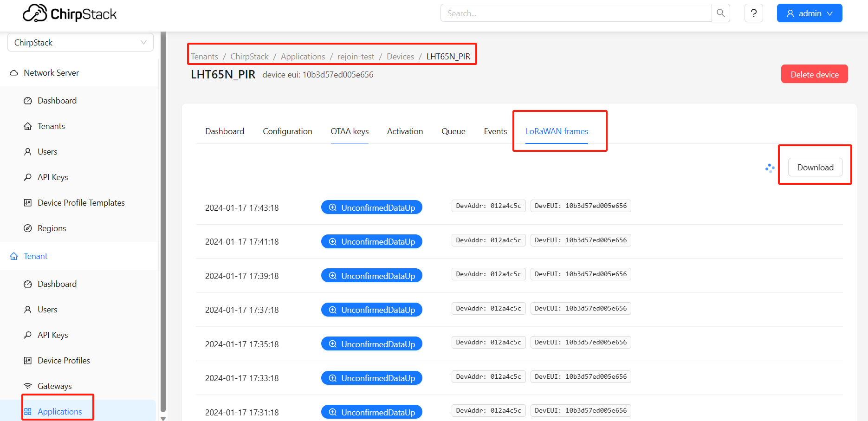Open the 17:41:18 UnconfirmedDataUp frame
Screen dimensions: 868x421
[372, 241]
